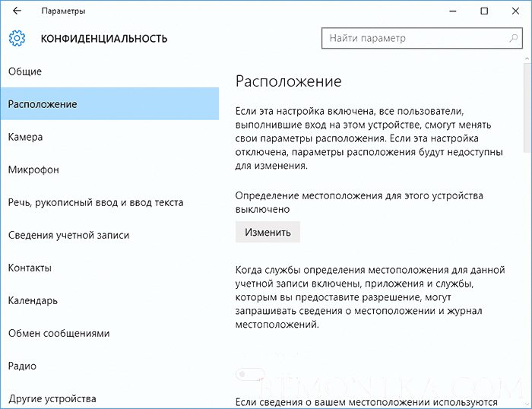Image resolution: width=532 pixels, height=409 pixels.
Task: Click the 'Расположение' page heading
Action: point(288,81)
